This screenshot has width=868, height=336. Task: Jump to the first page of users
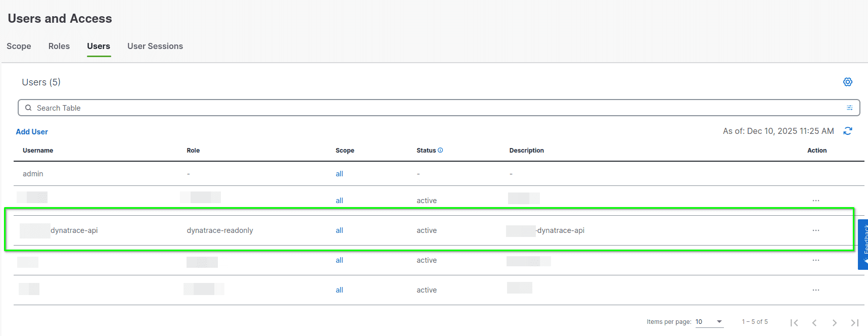pos(794,322)
